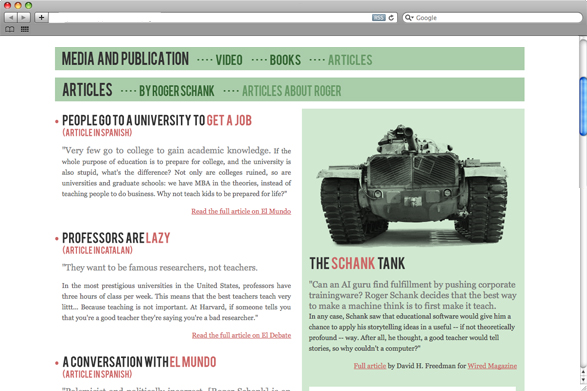Open the Video section tab
587x391 pixels.
tap(229, 60)
